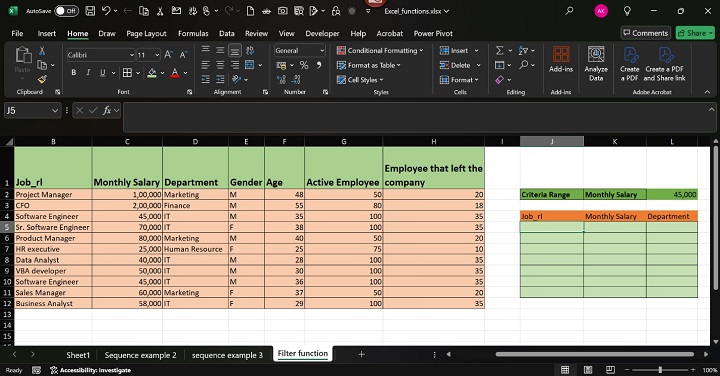
Task: Toggle Page Layout view in status bar
Action: 588,370
